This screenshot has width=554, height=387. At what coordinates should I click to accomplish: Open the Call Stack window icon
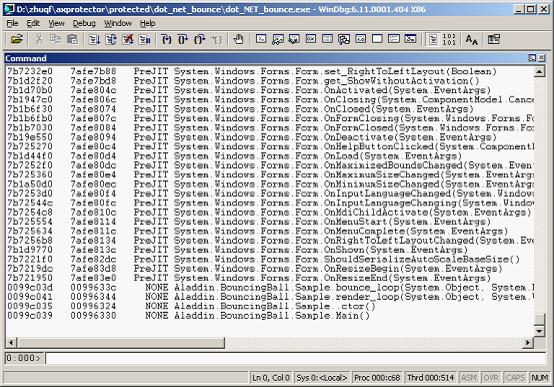point(344,39)
